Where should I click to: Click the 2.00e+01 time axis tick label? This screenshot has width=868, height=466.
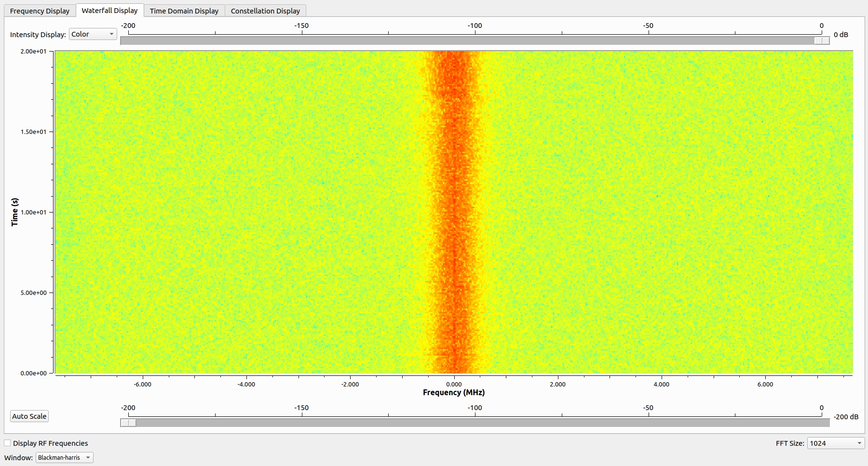(x=33, y=51)
